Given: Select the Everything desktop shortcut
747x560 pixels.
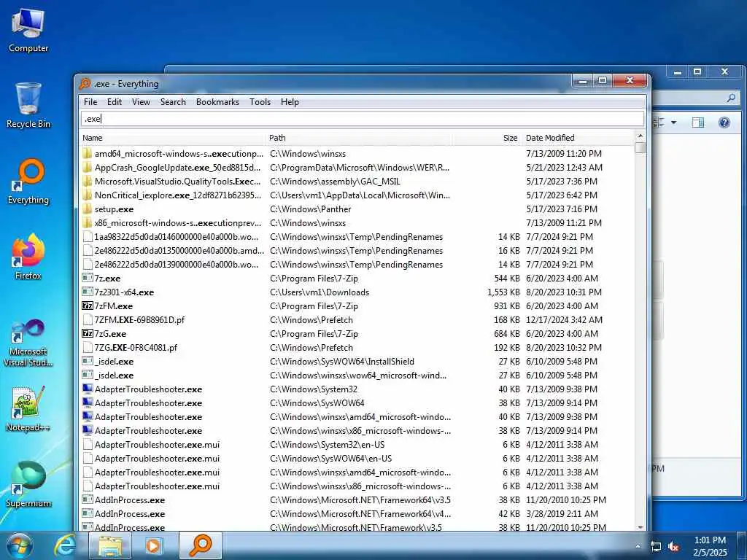Looking at the screenshot, I should tap(28, 182).
